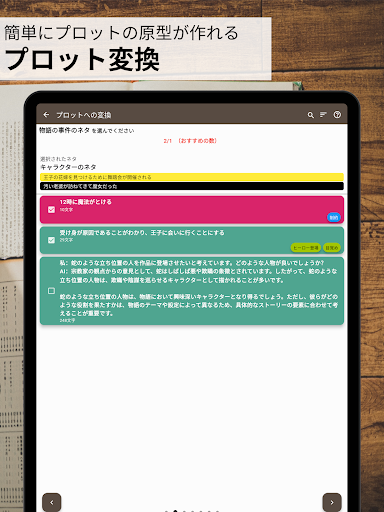
Task: Click the 'キャラクターのネタ' heading
Action: click(68, 167)
